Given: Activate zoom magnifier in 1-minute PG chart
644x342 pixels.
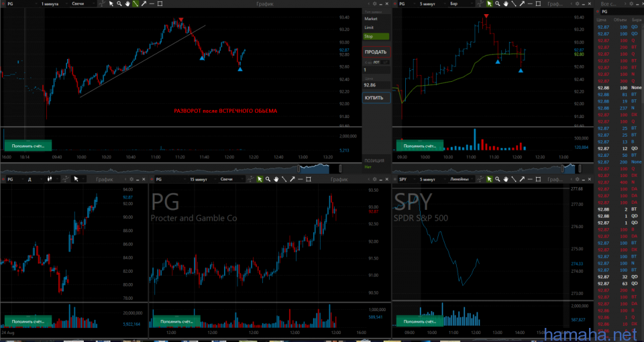Looking at the screenshot, I should [119, 4].
